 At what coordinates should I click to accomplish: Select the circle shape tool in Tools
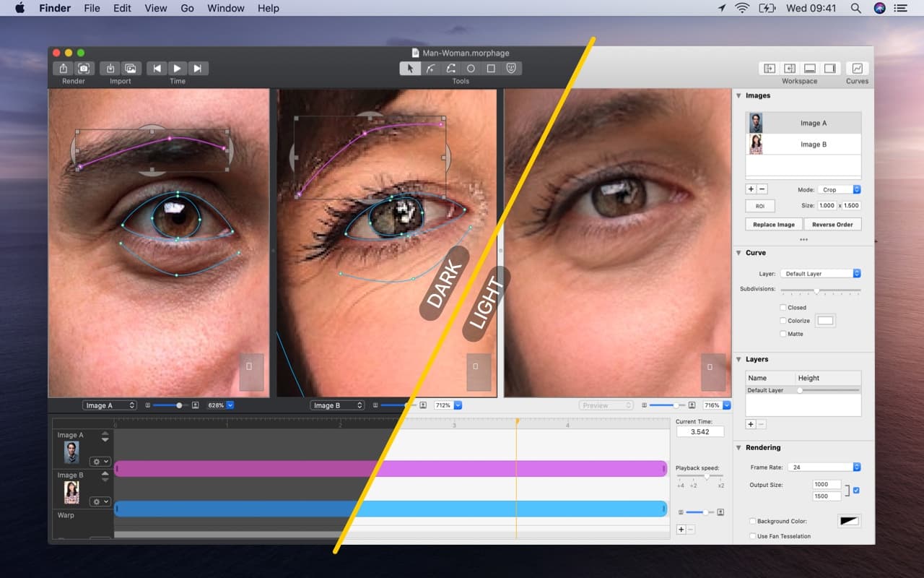pos(470,68)
